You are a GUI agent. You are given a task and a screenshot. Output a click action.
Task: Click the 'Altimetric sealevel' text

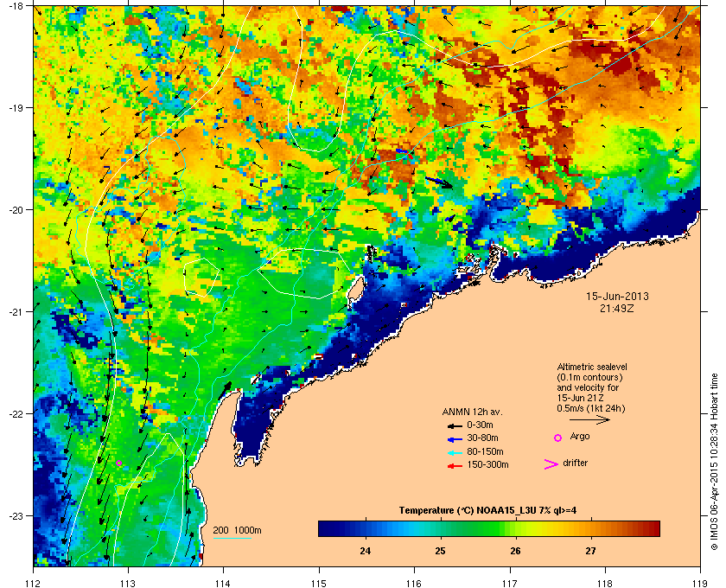[592, 367]
